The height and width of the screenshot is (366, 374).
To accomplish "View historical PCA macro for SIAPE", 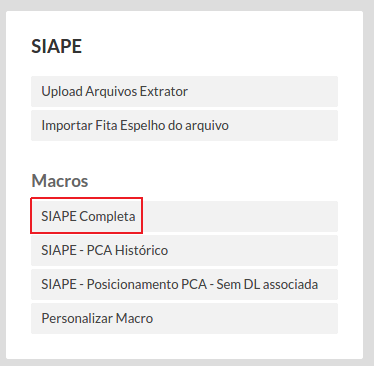I will (184, 250).
